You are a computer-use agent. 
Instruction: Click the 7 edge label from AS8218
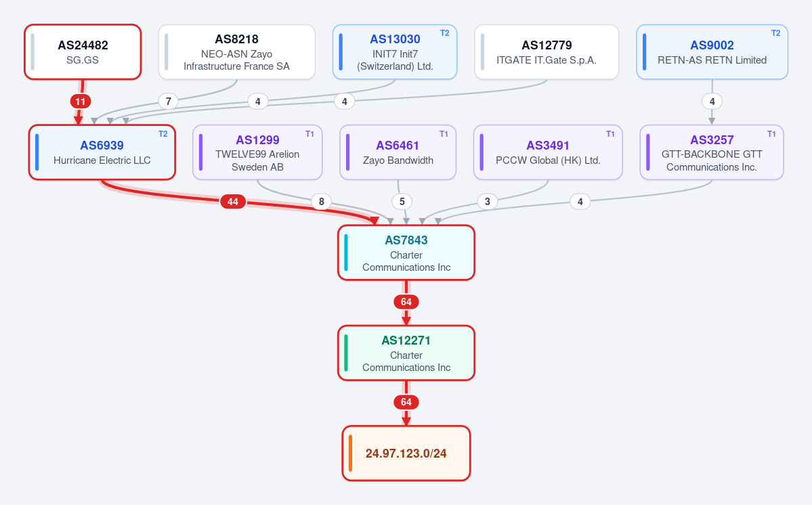(169, 102)
